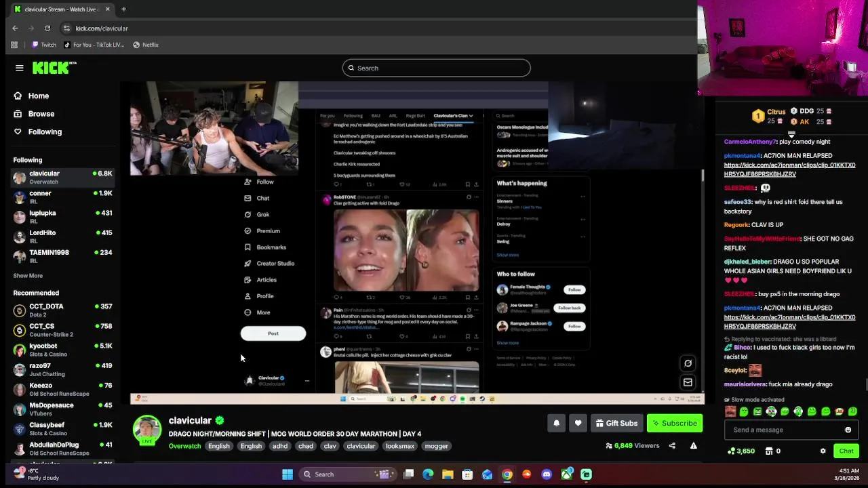
Task: Report stream via warning triangle icon
Action: pos(693,446)
